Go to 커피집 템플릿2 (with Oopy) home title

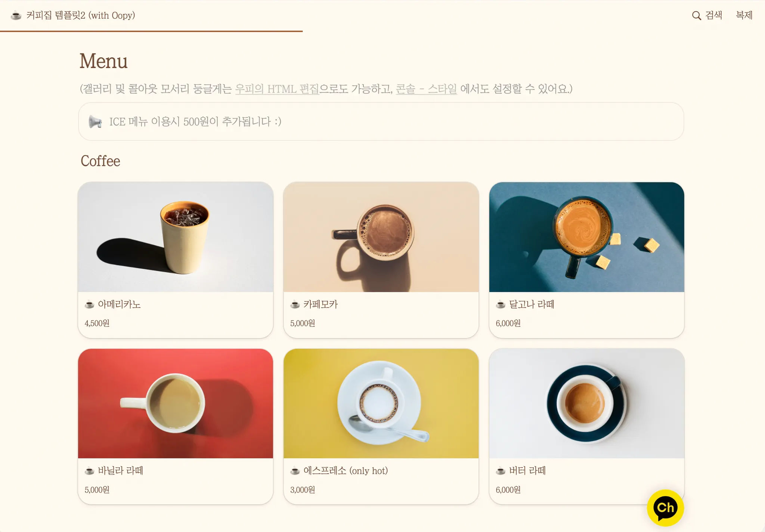point(81,15)
